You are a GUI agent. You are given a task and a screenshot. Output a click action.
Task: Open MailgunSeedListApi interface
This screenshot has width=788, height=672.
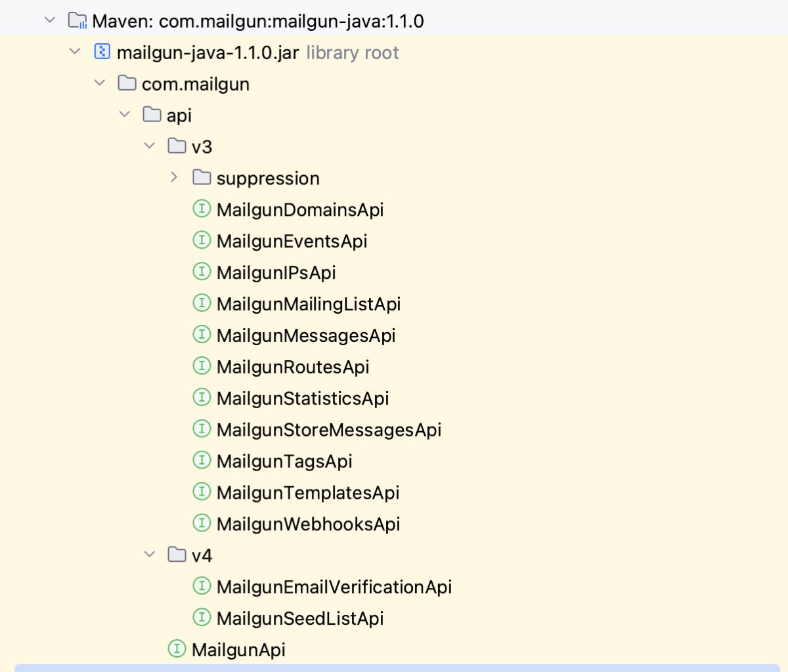tap(300, 619)
